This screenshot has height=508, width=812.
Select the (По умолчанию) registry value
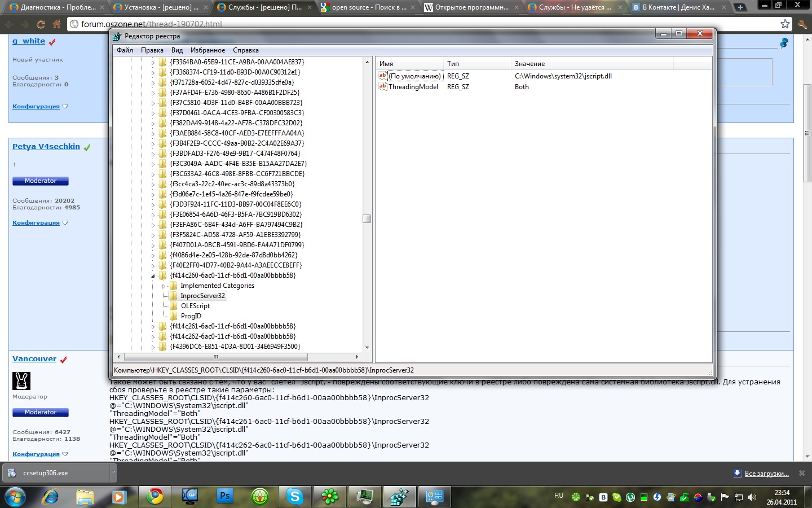coord(415,76)
